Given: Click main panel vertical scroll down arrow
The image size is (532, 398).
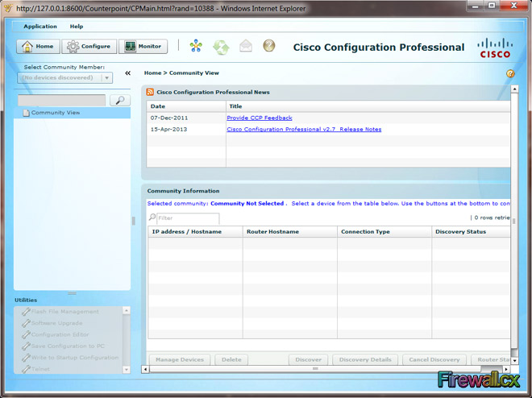Looking at the screenshot, I should coord(514,361).
